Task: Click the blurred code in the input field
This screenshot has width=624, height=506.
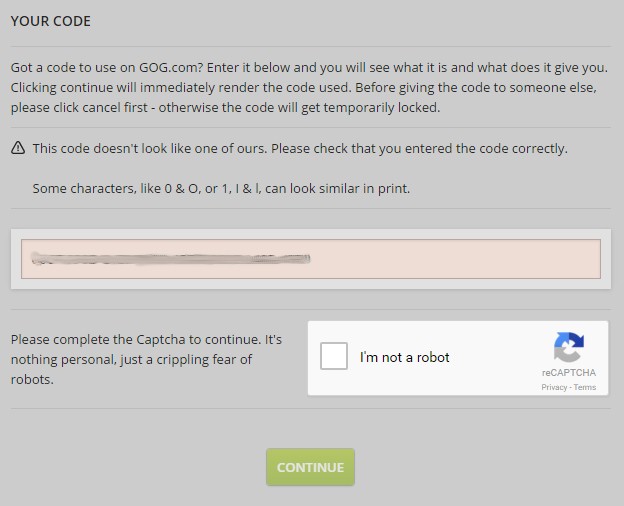Action: [170, 259]
